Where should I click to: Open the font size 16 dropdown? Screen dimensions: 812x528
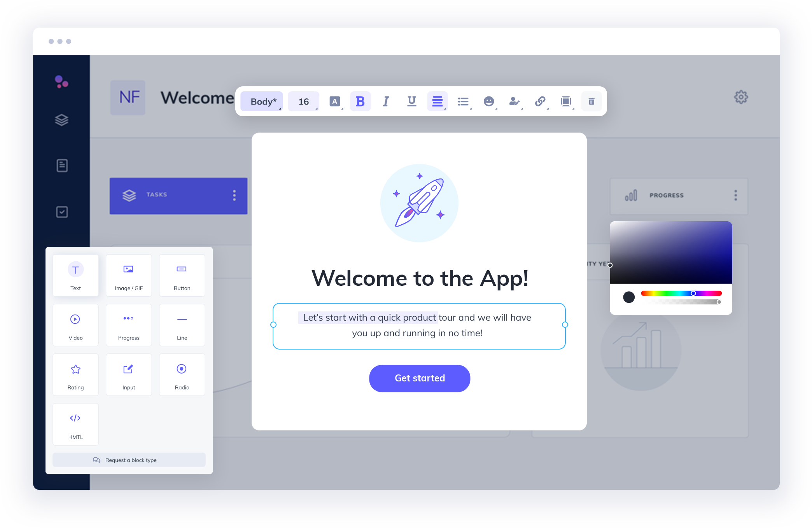click(x=303, y=101)
